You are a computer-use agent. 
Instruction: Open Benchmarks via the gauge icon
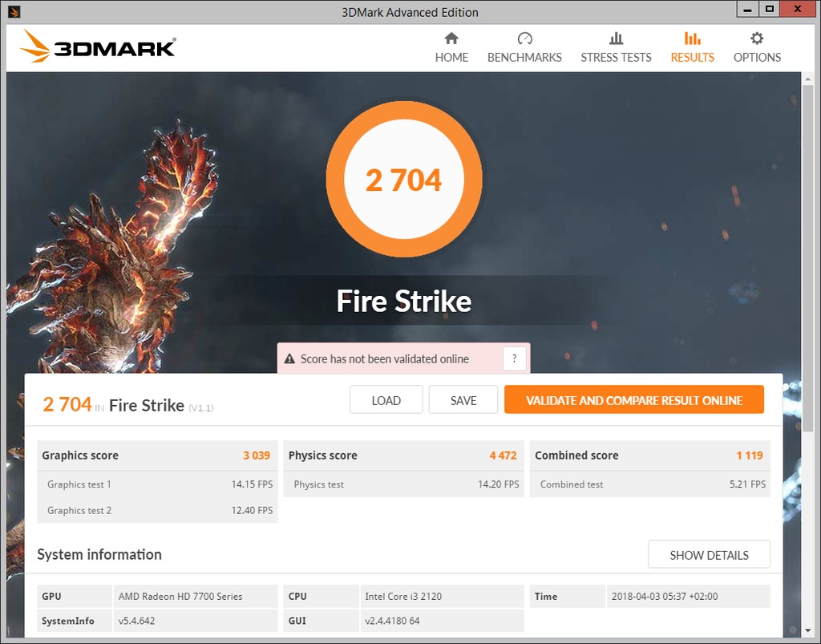tap(524, 38)
